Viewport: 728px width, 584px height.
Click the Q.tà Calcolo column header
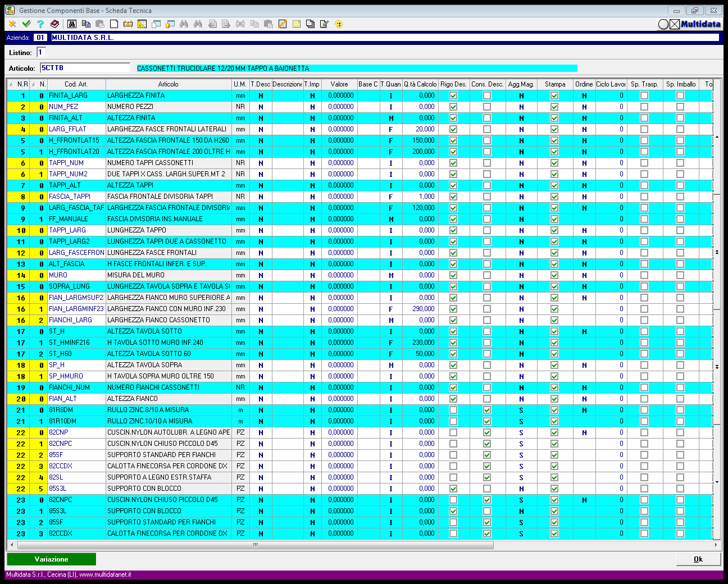[x=420, y=84]
